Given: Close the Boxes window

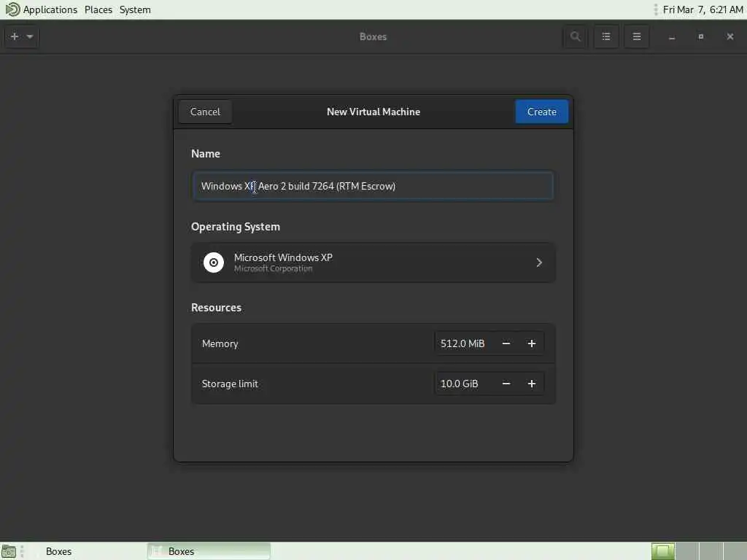Looking at the screenshot, I should point(729,36).
